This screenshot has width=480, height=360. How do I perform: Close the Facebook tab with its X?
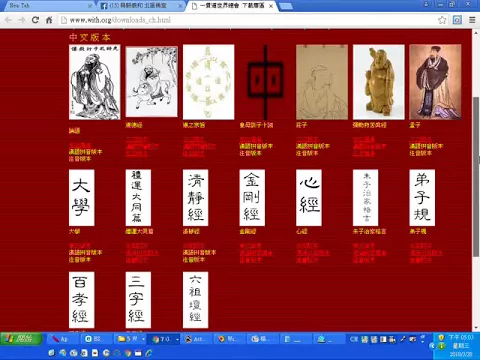point(180,6)
